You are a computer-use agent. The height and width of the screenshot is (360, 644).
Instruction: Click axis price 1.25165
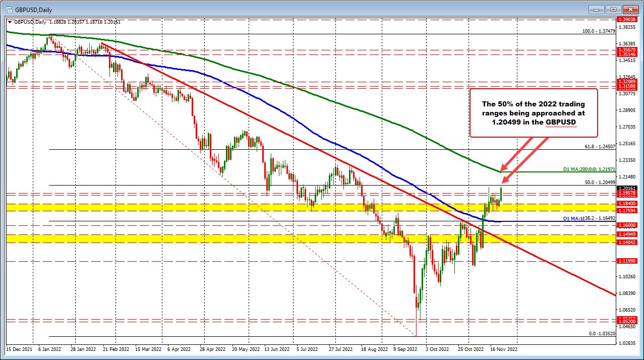pyautogui.click(x=627, y=143)
